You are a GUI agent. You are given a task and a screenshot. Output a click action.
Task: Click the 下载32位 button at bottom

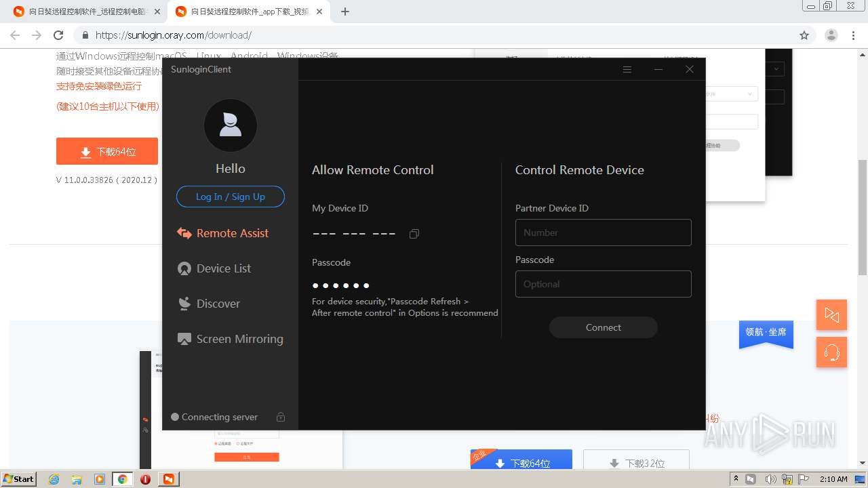[636, 460]
